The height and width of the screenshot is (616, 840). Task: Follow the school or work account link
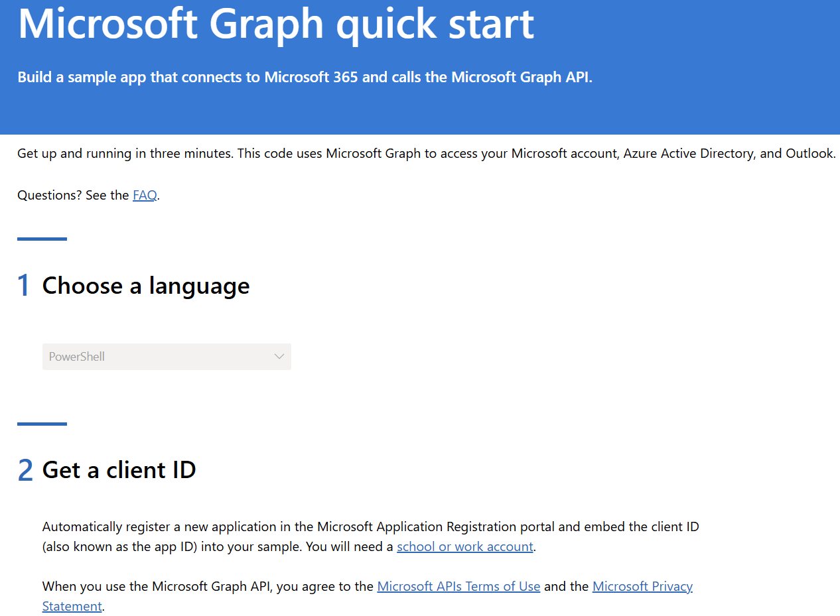pos(465,547)
